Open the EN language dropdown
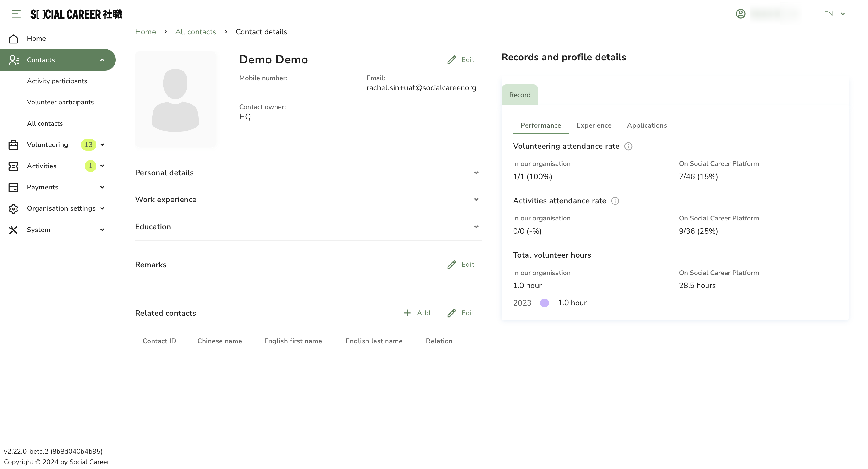This screenshot has width=868, height=469. 834,14
